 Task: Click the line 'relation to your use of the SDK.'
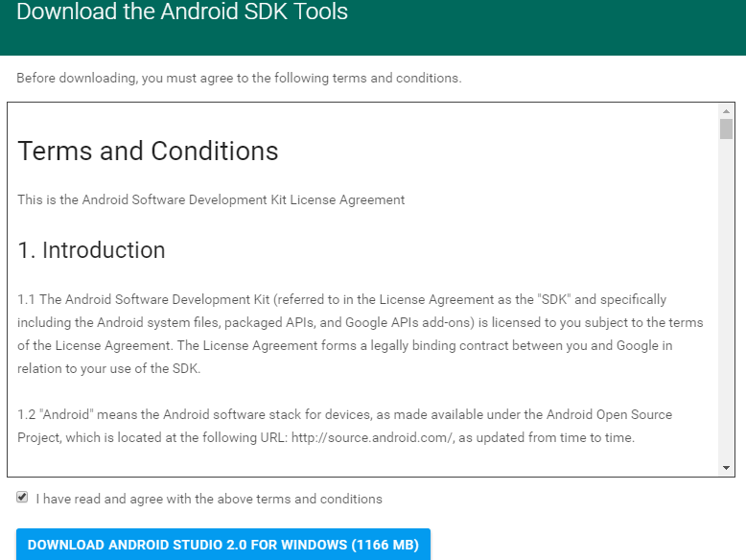point(109,369)
